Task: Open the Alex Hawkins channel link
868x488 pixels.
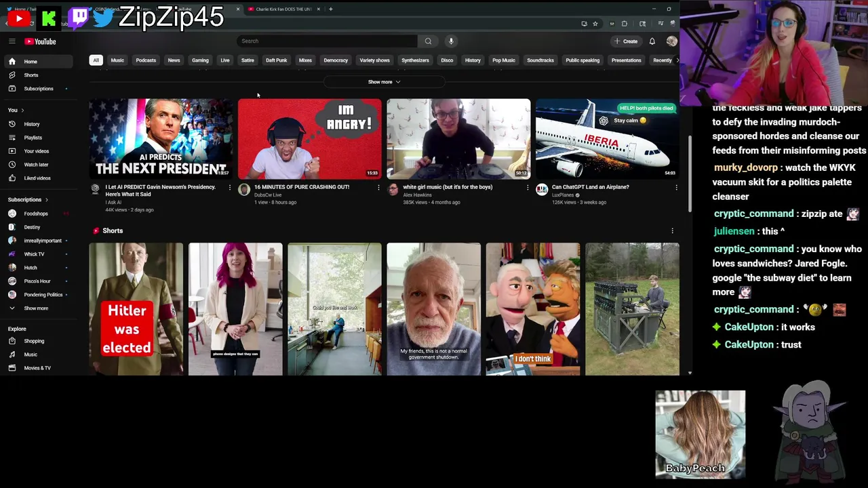Action: 417,195
